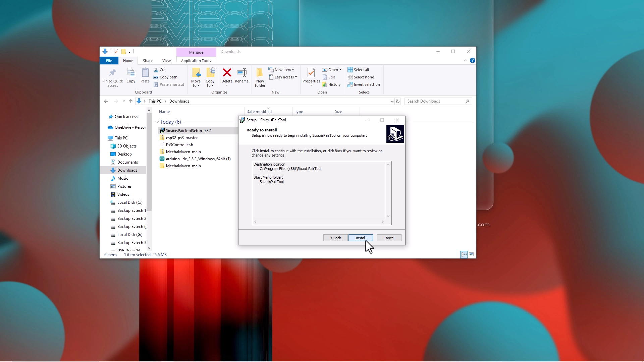Click Select all in the ribbon
Viewport: 644px width, 362px height.
pos(358,70)
